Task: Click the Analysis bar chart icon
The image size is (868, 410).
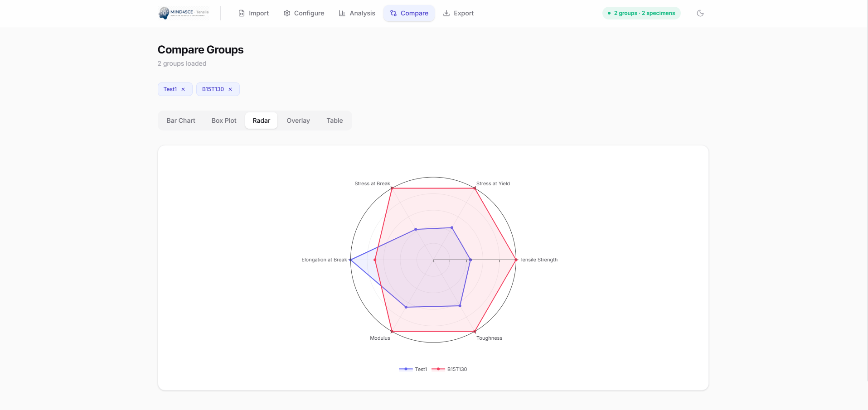Action: click(342, 13)
